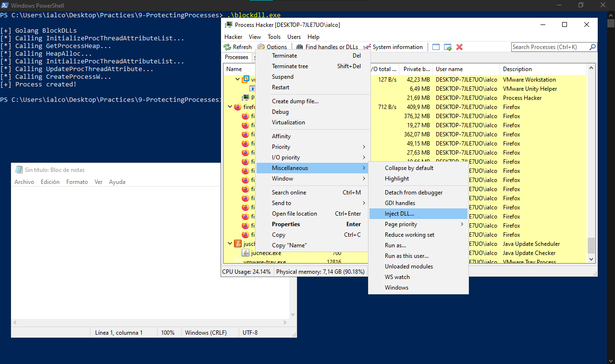This screenshot has width=615, height=364.
Task: Open the Hacker menu
Action: tap(234, 37)
